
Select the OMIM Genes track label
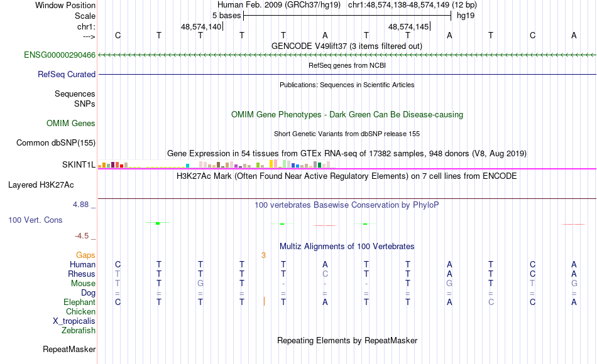click(x=71, y=123)
